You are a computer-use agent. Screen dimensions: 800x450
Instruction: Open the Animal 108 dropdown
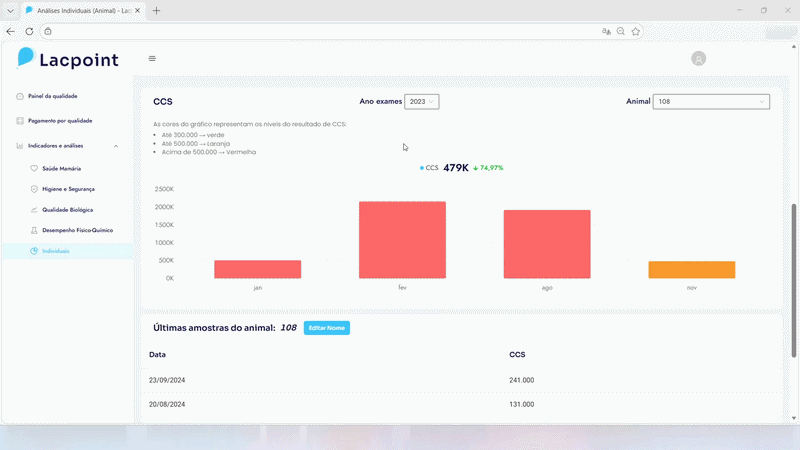click(x=710, y=101)
